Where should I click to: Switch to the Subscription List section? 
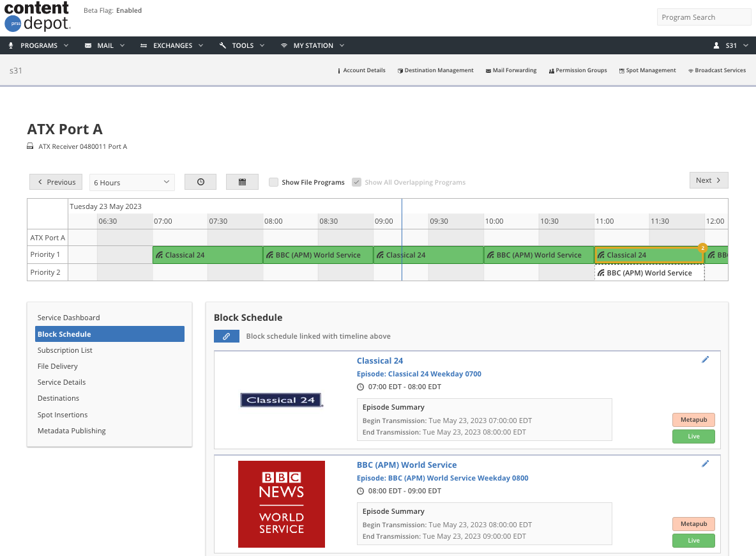[64, 350]
